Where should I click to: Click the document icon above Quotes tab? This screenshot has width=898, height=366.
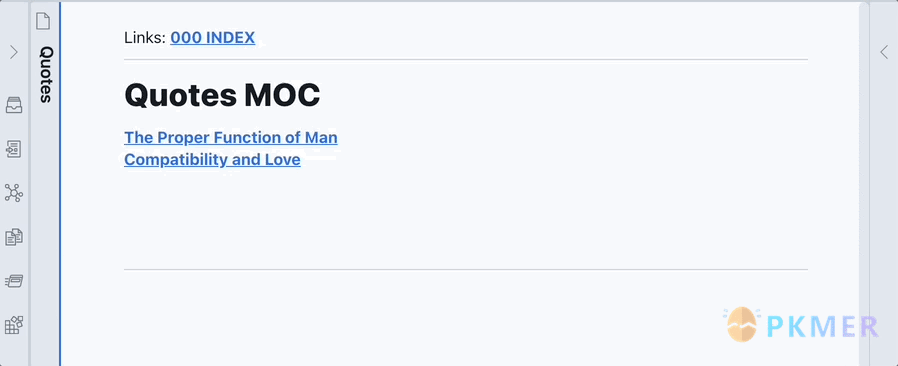(43, 21)
